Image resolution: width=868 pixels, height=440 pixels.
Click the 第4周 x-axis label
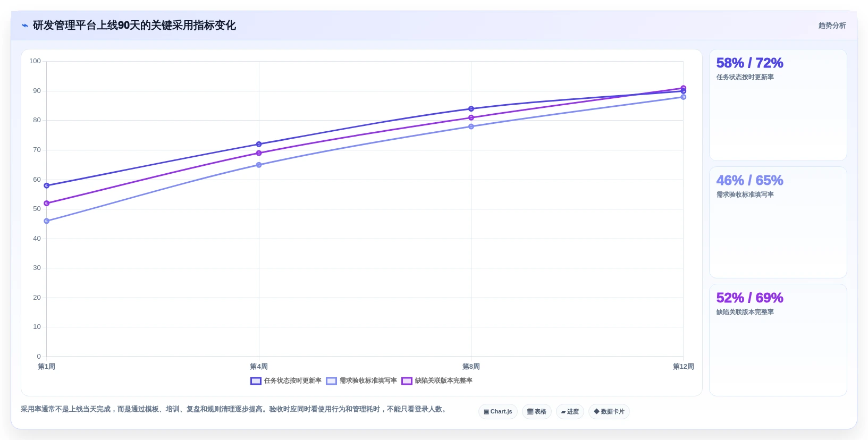click(x=259, y=367)
